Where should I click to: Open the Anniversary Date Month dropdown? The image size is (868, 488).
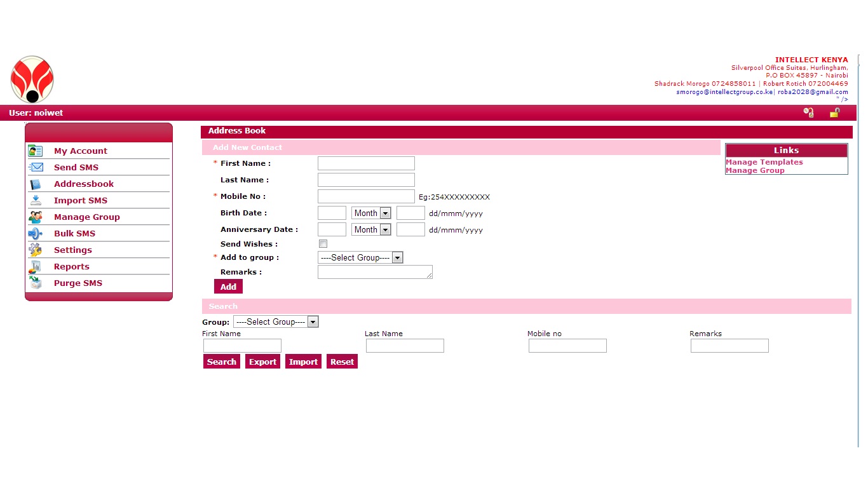click(x=371, y=229)
